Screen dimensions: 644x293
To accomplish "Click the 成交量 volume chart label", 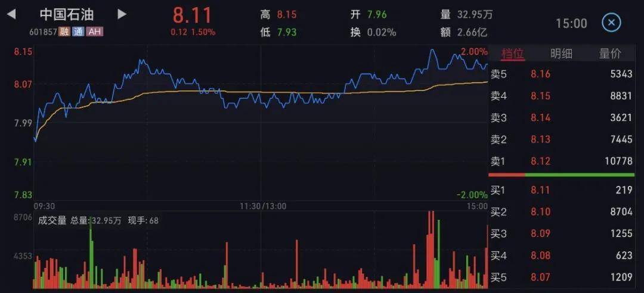I will pos(52,221).
